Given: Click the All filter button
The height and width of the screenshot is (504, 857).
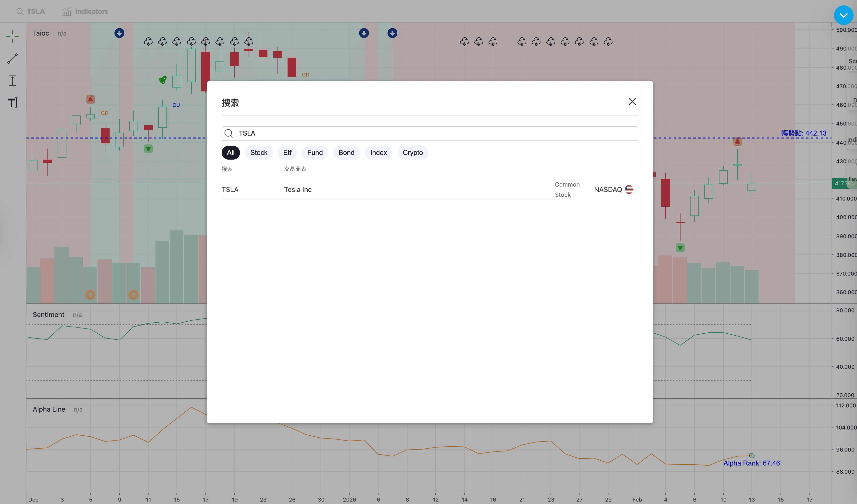Looking at the screenshot, I should point(231,153).
